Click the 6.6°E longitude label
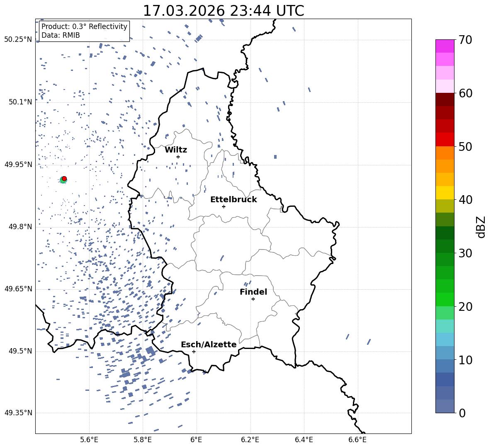The height and width of the screenshot is (448, 491). pos(357,440)
